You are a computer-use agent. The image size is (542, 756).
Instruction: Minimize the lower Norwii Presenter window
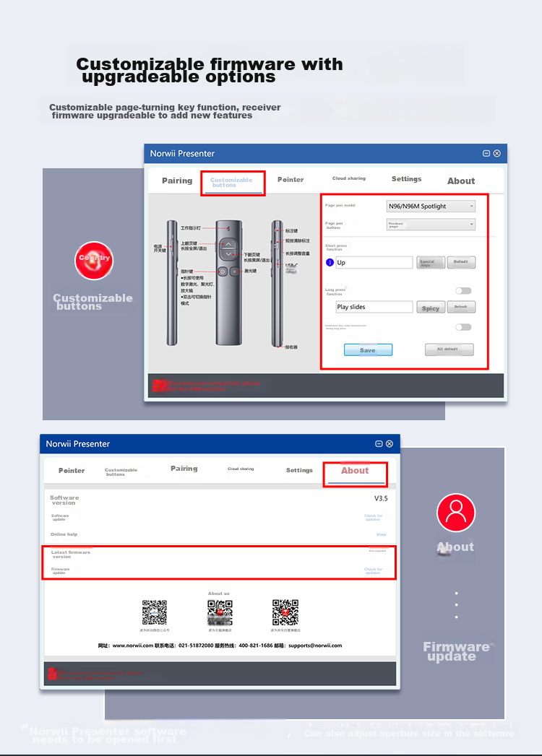pos(379,443)
